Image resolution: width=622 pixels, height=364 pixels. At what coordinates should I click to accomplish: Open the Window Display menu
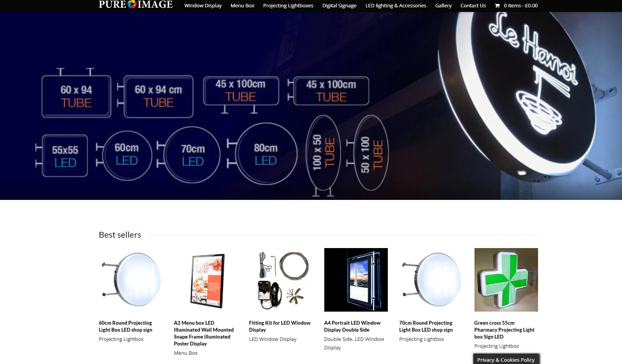(x=203, y=6)
